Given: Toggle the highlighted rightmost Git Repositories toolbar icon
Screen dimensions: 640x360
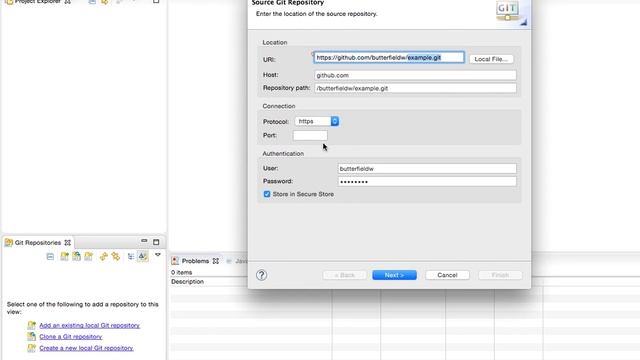Looking at the screenshot, I should click(x=142, y=256).
